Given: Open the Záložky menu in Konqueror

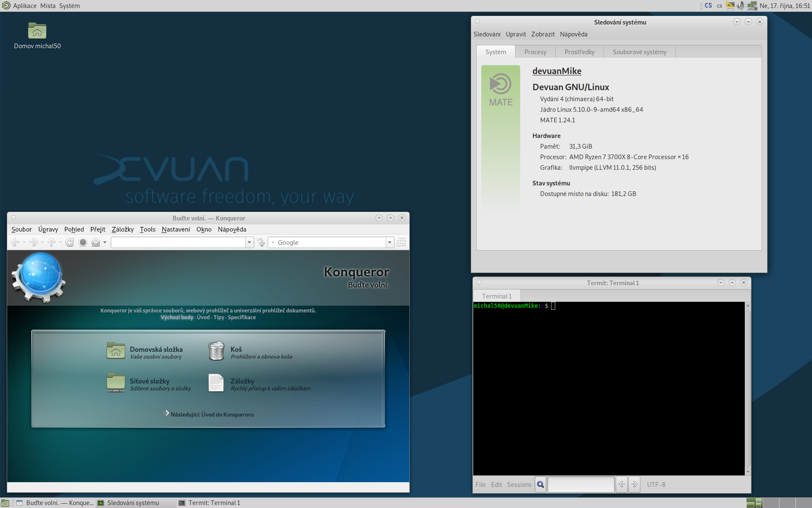Looking at the screenshot, I should click(x=122, y=229).
